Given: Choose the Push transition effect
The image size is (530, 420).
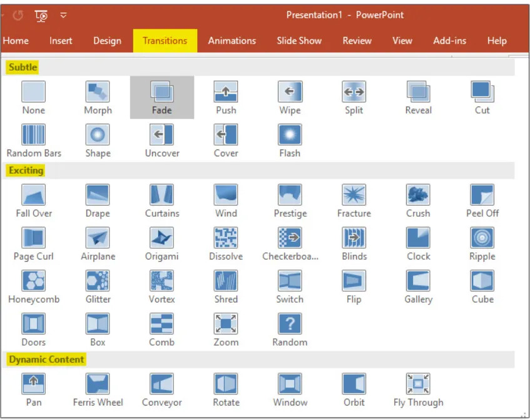Looking at the screenshot, I should (226, 92).
